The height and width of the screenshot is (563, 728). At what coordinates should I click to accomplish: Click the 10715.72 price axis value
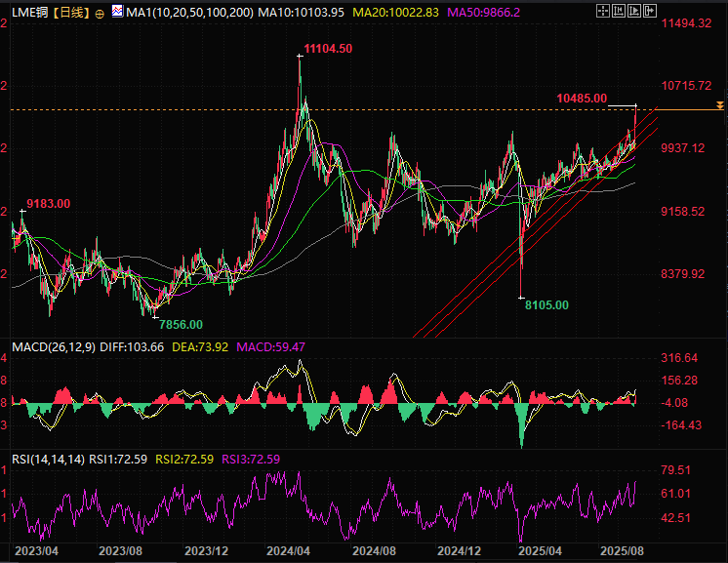tap(686, 86)
